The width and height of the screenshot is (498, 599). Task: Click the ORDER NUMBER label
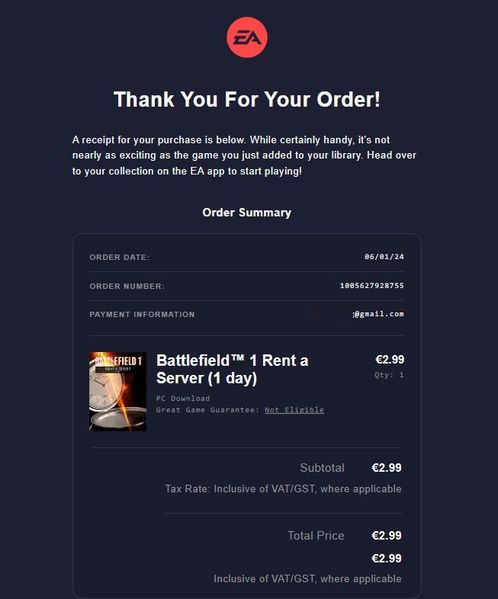point(127,286)
